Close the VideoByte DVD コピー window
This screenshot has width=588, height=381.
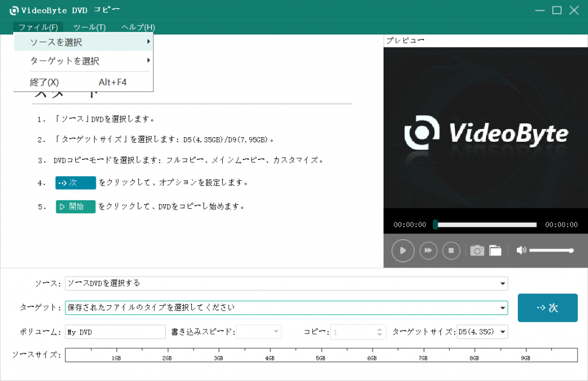click(x=574, y=10)
